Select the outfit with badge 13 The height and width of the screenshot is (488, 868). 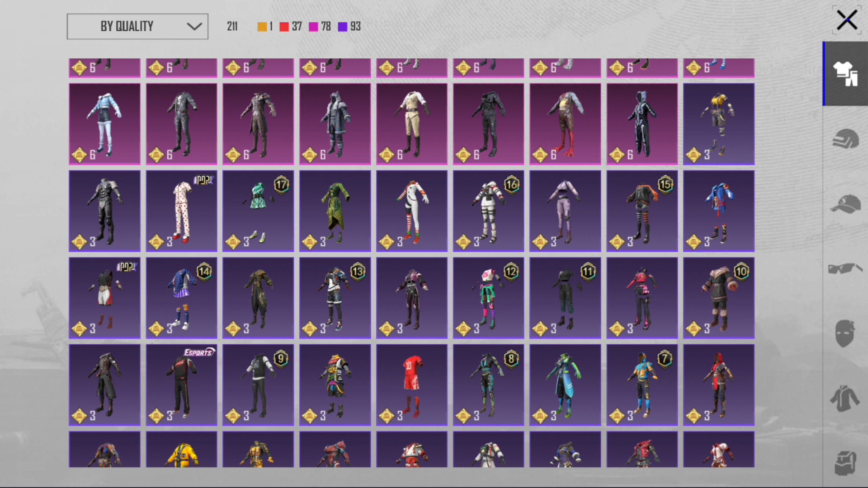335,298
